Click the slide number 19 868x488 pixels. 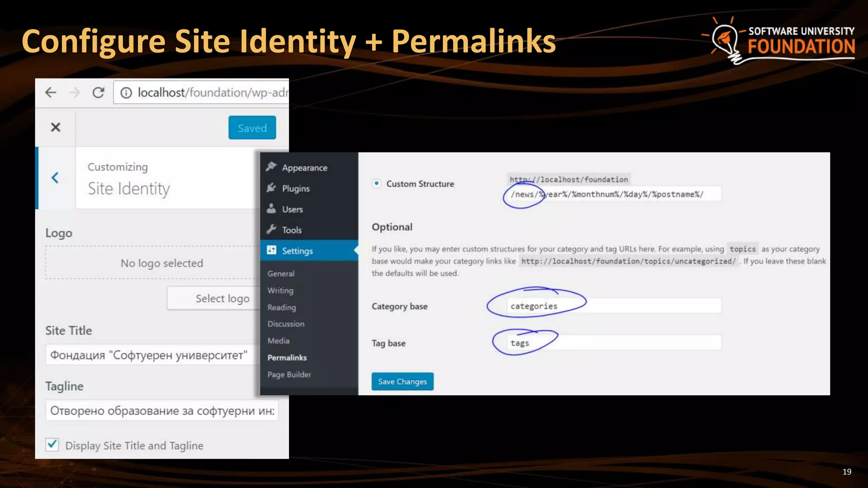pyautogui.click(x=847, y=471)
